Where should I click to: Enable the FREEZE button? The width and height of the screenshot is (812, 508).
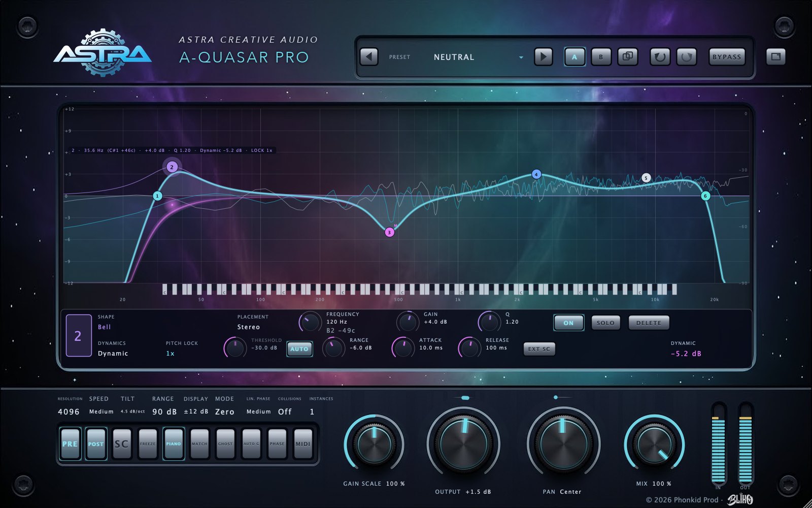[x=148, y=443]
